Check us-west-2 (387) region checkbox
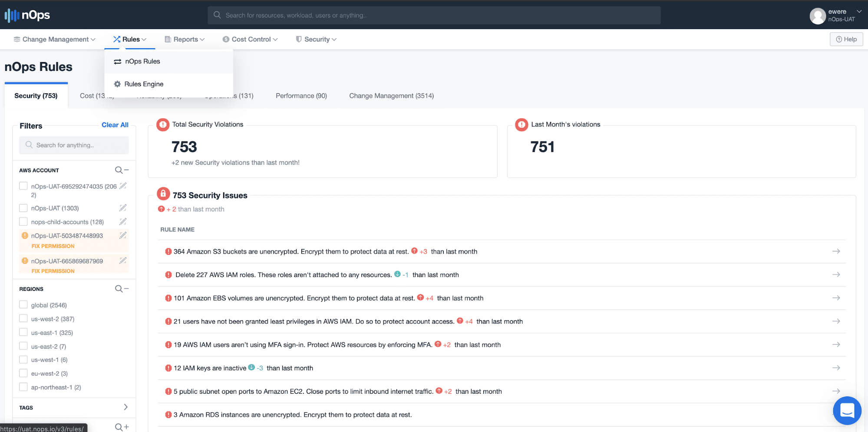Image resolution: width=868 pixels, height=432 pixels. [23, 318]
